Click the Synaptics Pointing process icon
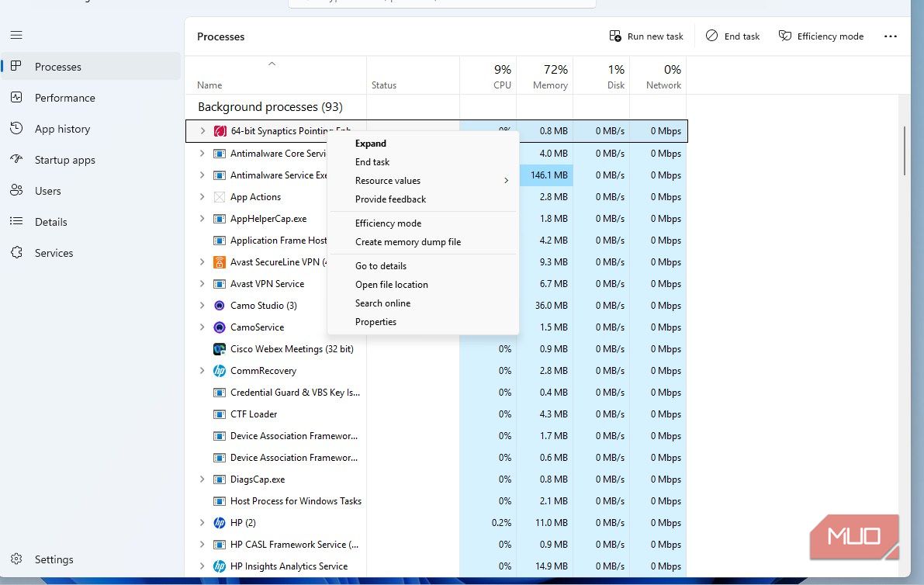 click(x=220, y=131)
